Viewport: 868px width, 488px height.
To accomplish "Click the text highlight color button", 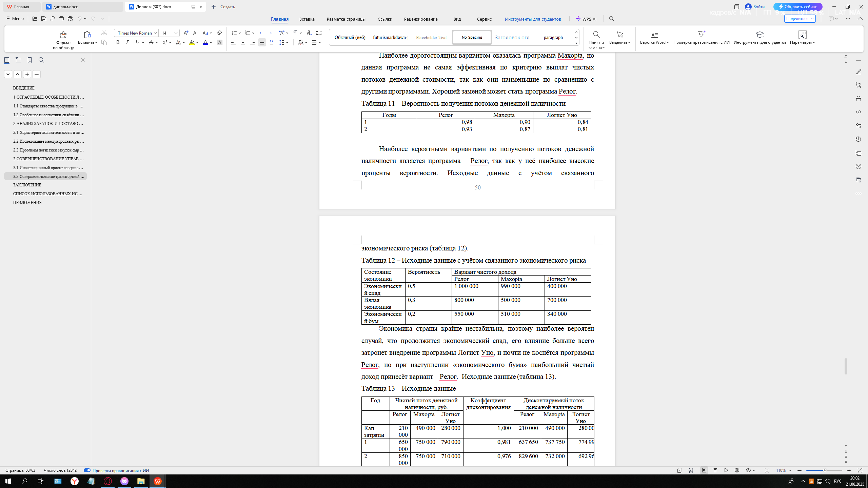I will tap(192, 42).
